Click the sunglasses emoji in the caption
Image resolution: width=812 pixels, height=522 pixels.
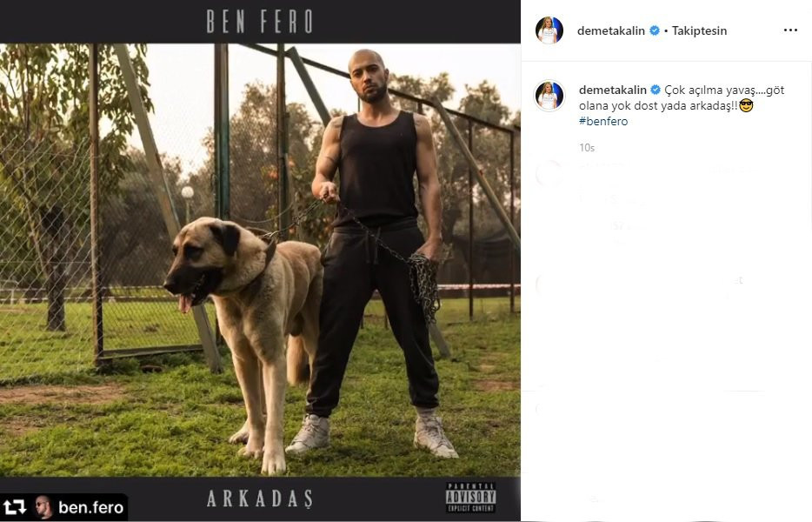746,106
